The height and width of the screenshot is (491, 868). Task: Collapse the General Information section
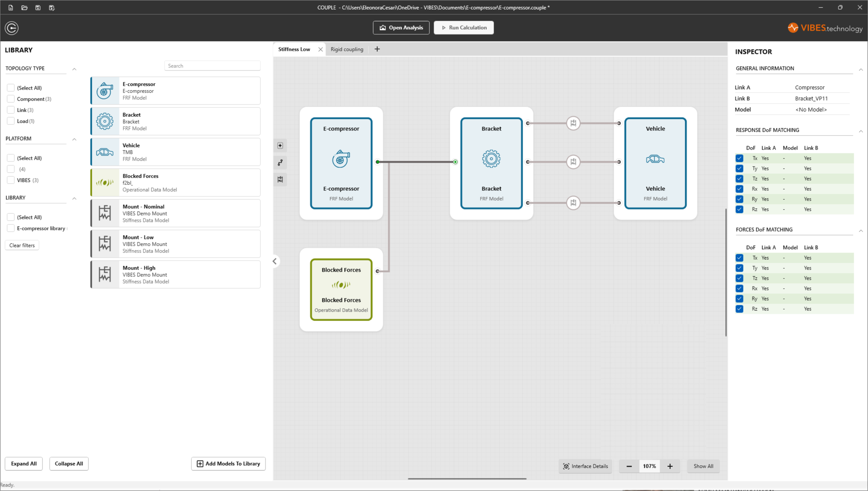(861, 69)
